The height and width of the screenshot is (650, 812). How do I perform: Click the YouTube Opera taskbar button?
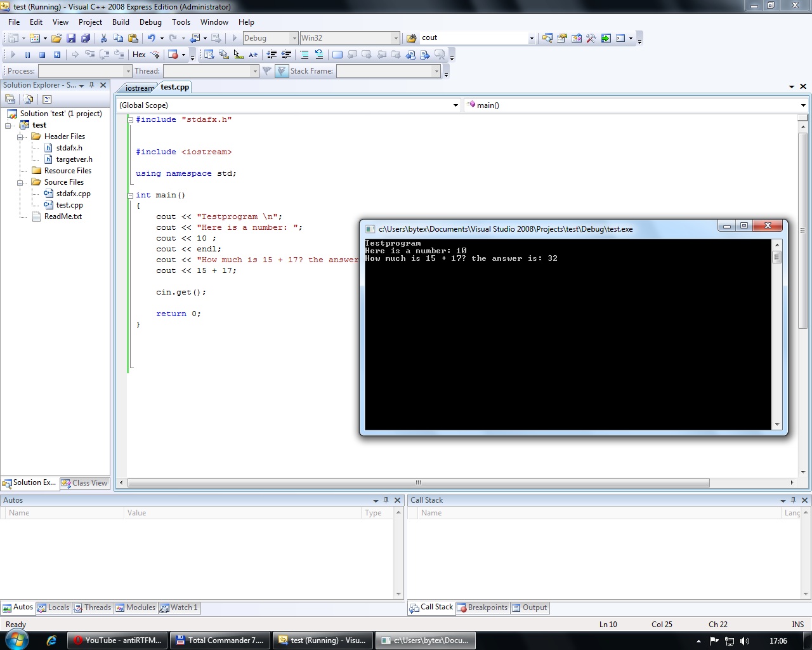(118, 640)
